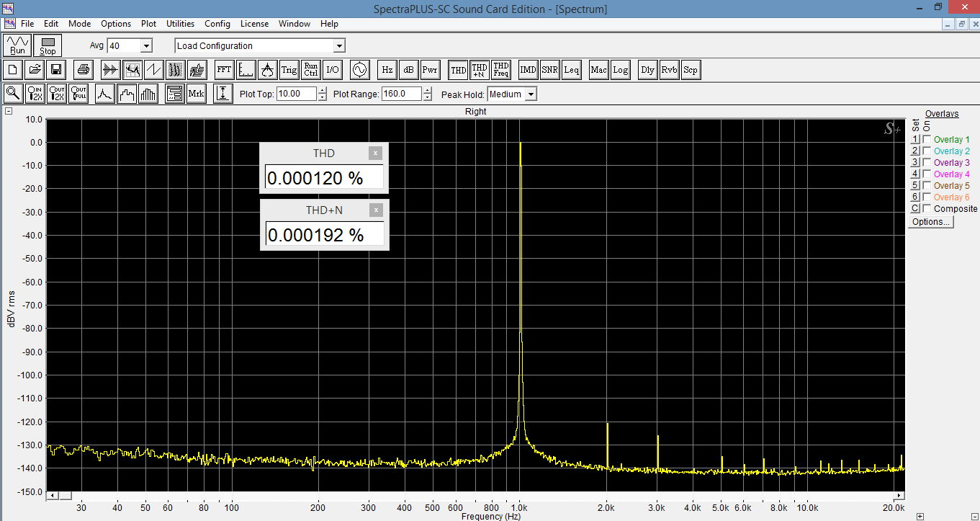Image resolution: width=980 pixels, height=521 pixels.
Task: Open the Utilities menu
Action: point(180,24)
